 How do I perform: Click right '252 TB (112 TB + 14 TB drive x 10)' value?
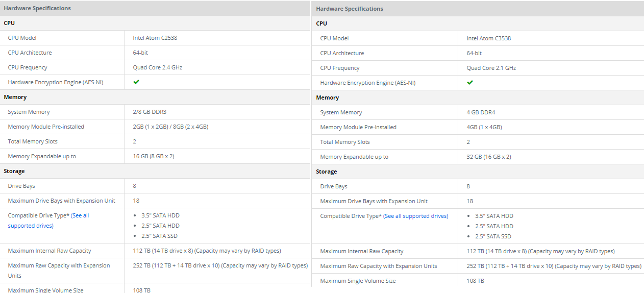[554, 266]
